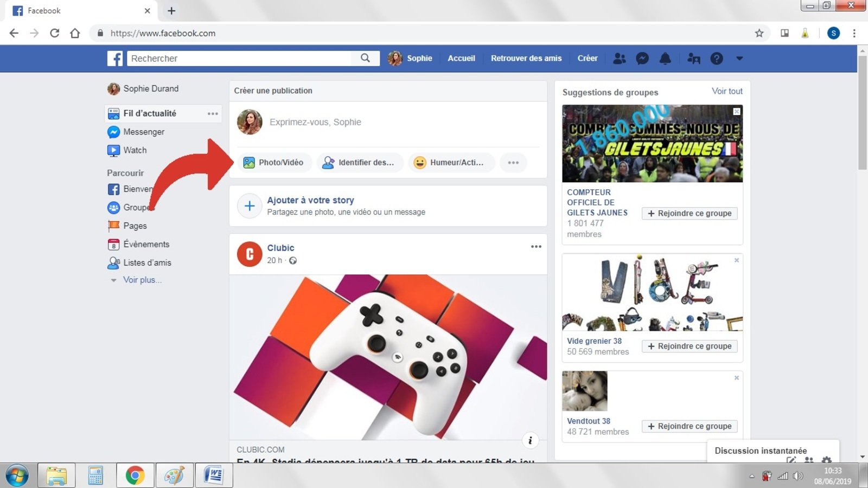Go to Accueil in the header
Screen dimensions: 868x488
tap(461, 58)
